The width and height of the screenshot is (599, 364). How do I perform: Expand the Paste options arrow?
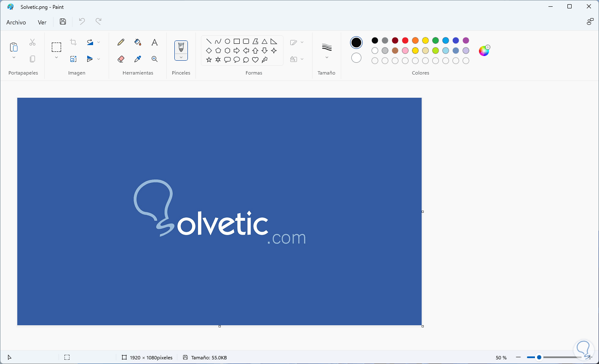coord(14,57)
